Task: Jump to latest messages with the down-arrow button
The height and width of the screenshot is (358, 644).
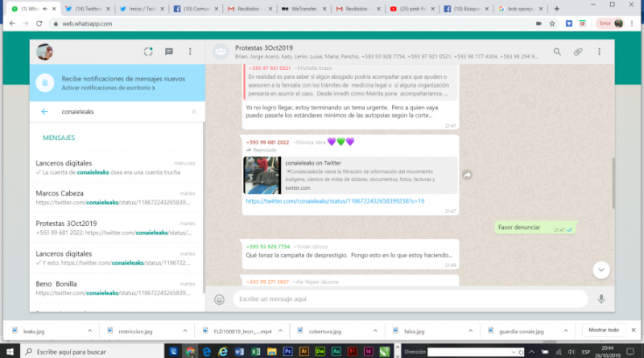Action: coord(601,270)
